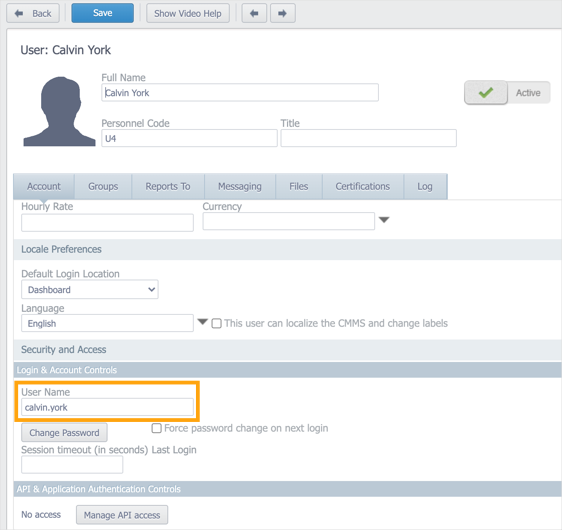The image size is (562, 530).
Task: Expand the Currency dropdown arrow
Action: [x=384, y=220]
